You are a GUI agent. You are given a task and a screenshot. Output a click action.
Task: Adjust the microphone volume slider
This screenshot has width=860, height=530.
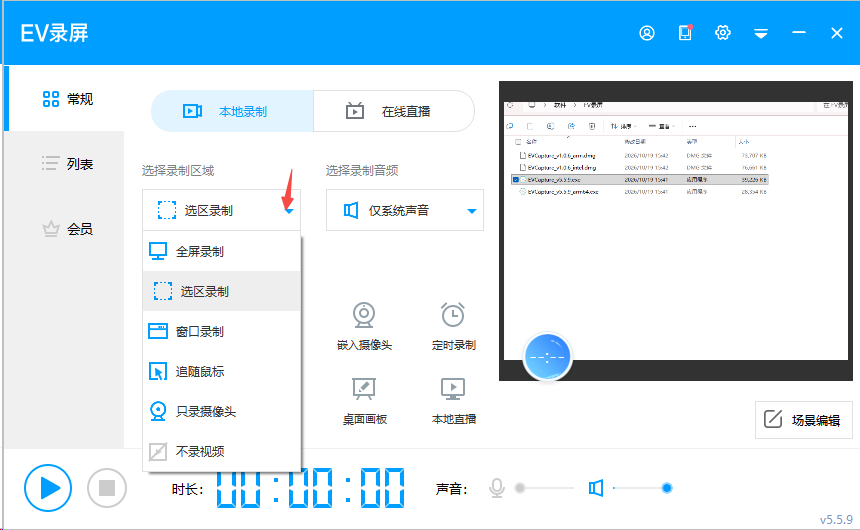click(545, 488)
